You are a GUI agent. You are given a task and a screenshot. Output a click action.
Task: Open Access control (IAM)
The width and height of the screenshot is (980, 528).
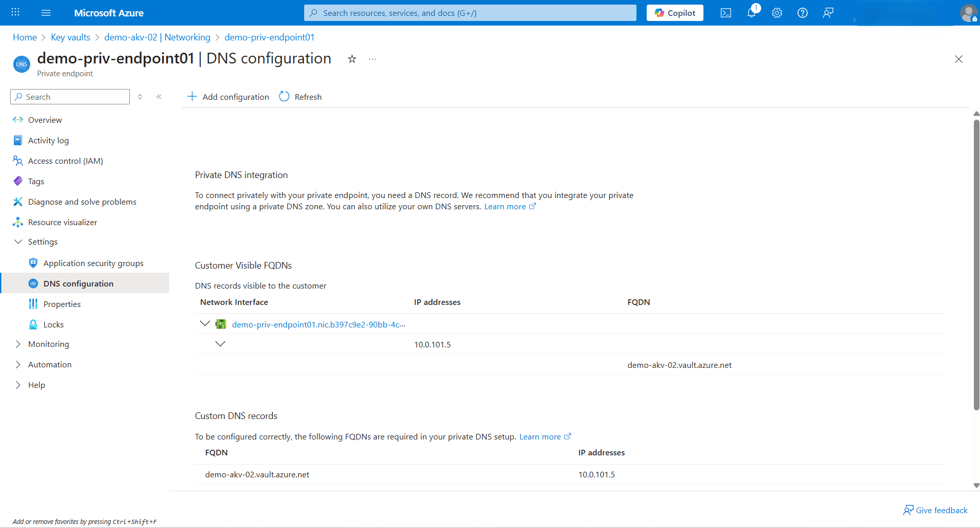tap(64, 160)
